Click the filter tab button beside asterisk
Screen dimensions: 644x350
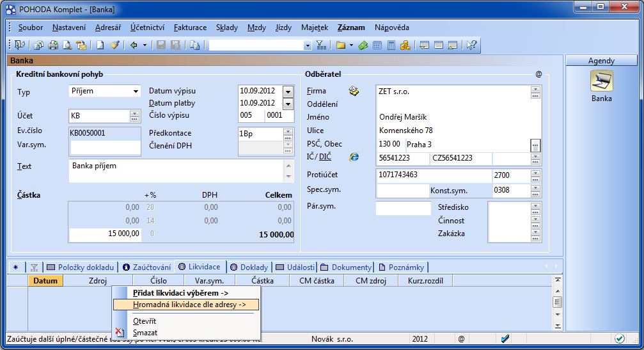[34, 267]
